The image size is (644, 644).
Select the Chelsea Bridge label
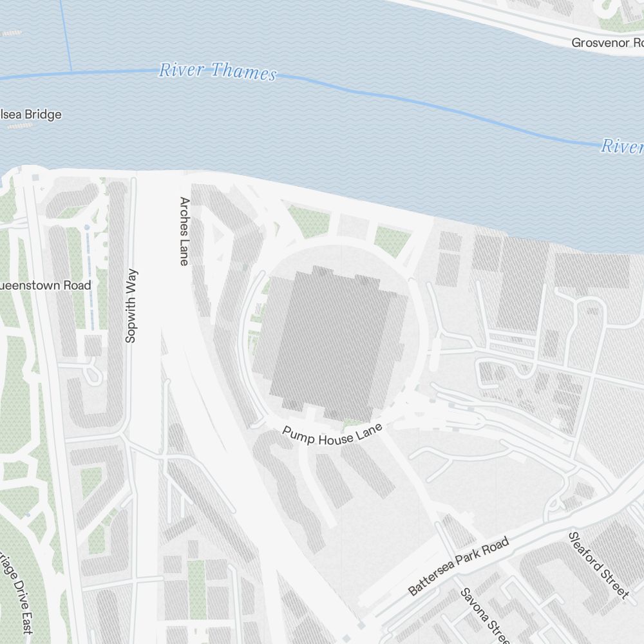click(31, 114)
